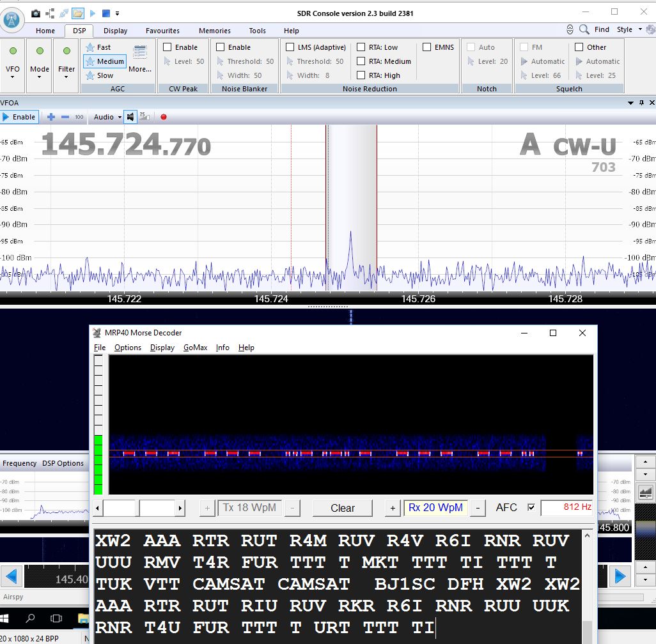Open the SDR Console round application button

[x=12, y=19]
